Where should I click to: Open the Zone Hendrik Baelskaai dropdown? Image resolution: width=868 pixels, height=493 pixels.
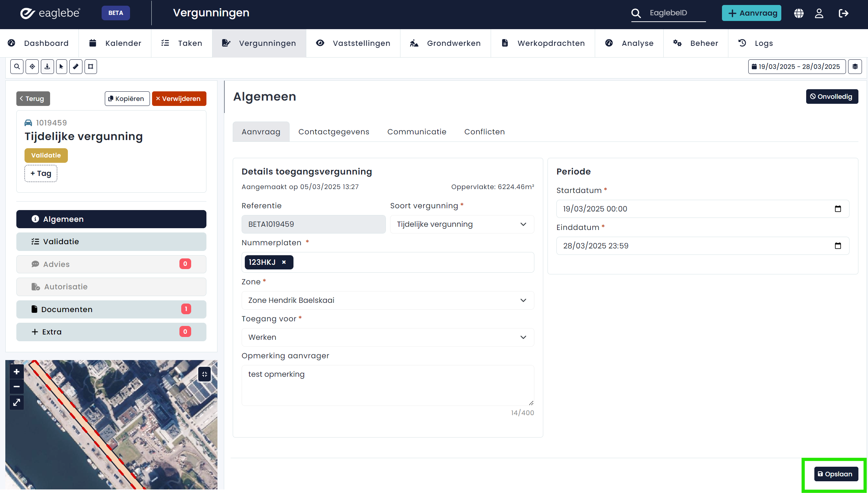coord(387,300)
